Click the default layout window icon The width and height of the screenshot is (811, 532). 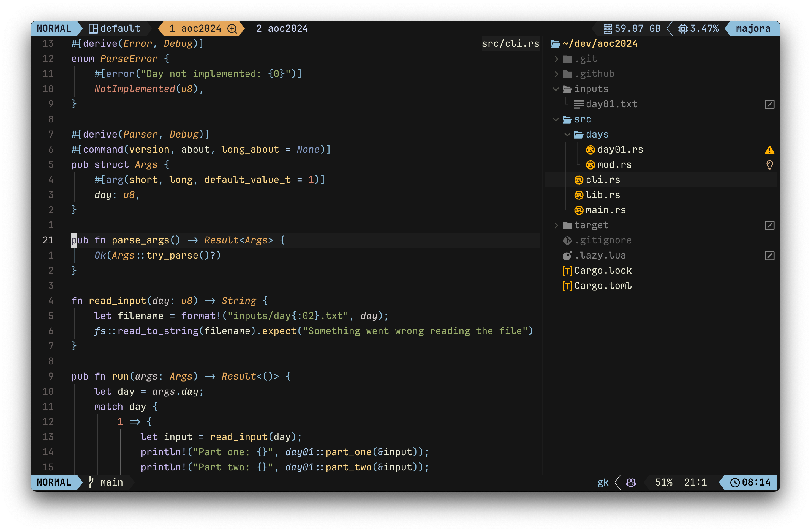pos(93,29)
